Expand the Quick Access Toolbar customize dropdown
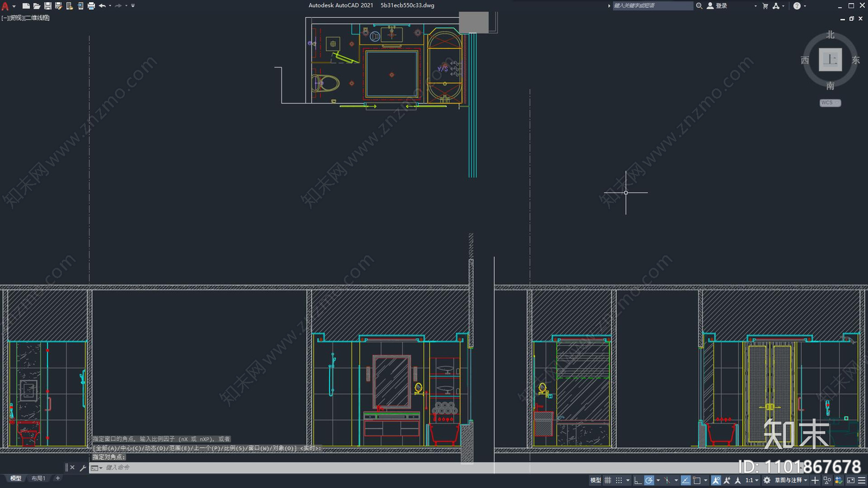The height and width of the screenshot is (488, 868). [x=133, y=6]
